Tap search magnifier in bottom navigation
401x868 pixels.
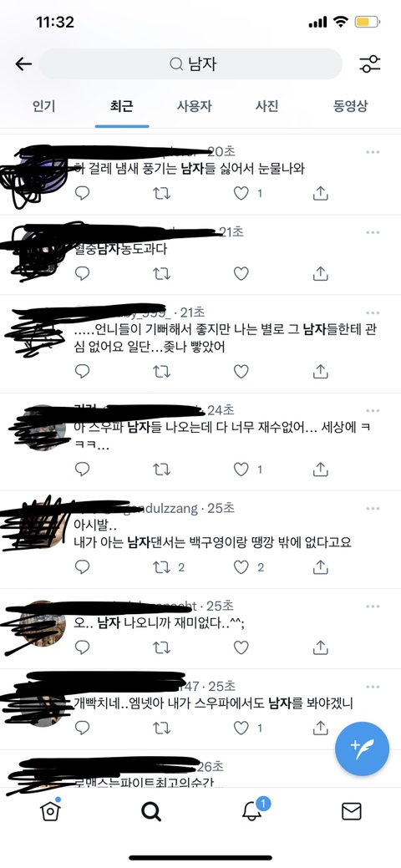point(150,811)
